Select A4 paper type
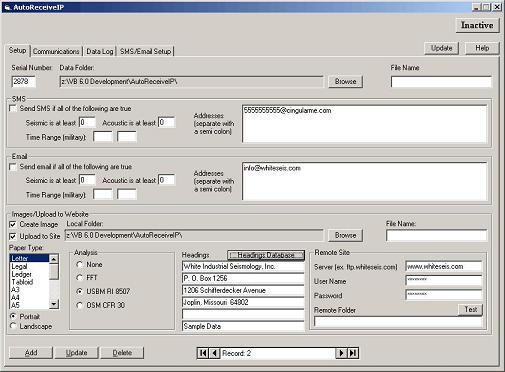 coord(29,297)
